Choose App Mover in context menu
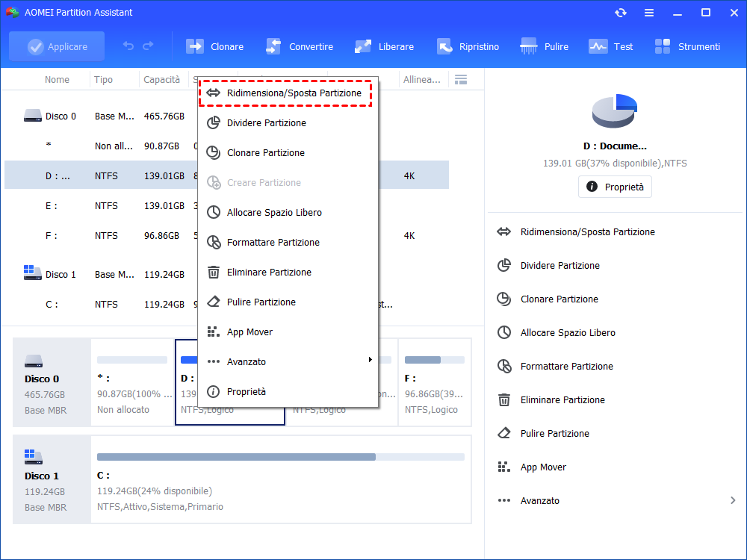 pyautogui.click(x=288, y=332)
